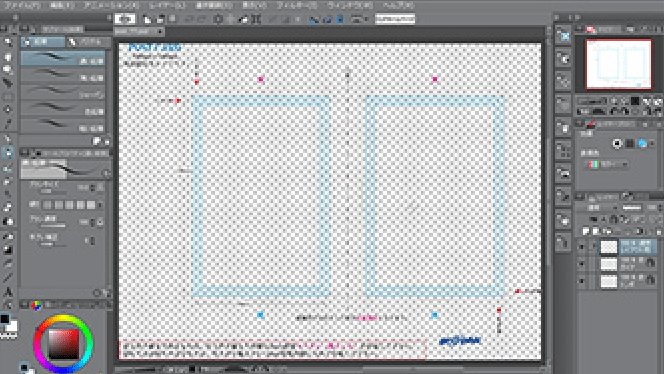Click the color wheel palette tab icon

point(36,305)
